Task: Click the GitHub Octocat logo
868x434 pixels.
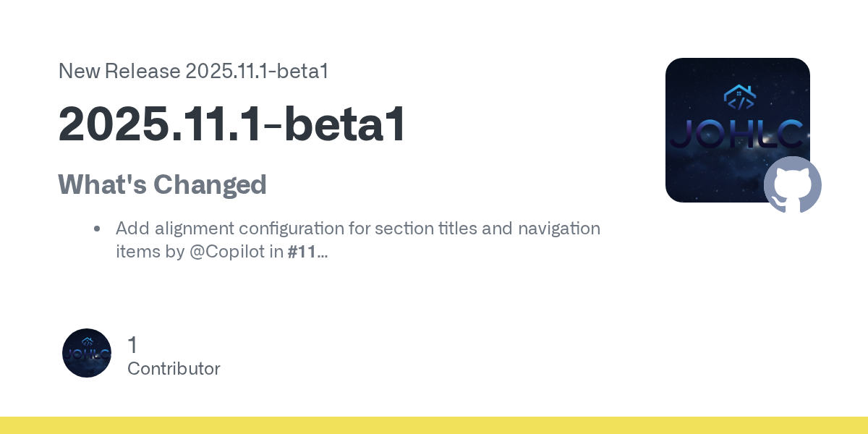Action: [x=793, y=184]
